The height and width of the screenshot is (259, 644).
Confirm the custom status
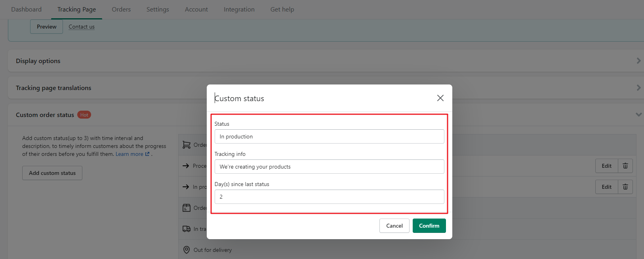[x=429, y=226]
